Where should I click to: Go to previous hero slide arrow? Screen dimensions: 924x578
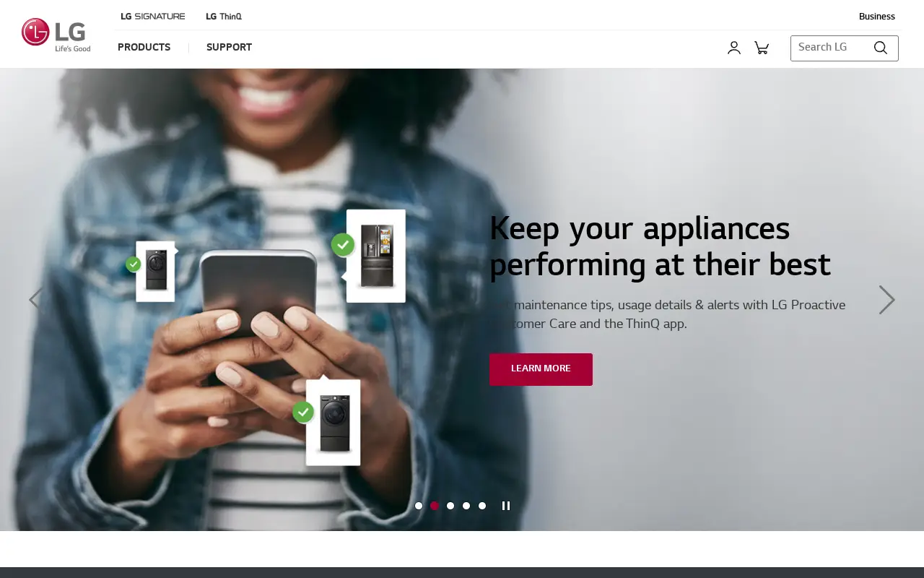[35, 299]
